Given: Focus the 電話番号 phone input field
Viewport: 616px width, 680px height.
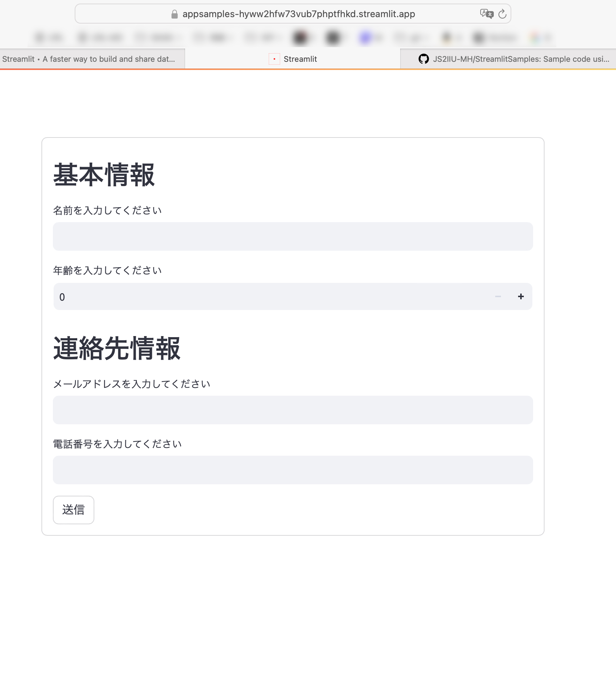Looking at the screenshot, I should 293,470.
